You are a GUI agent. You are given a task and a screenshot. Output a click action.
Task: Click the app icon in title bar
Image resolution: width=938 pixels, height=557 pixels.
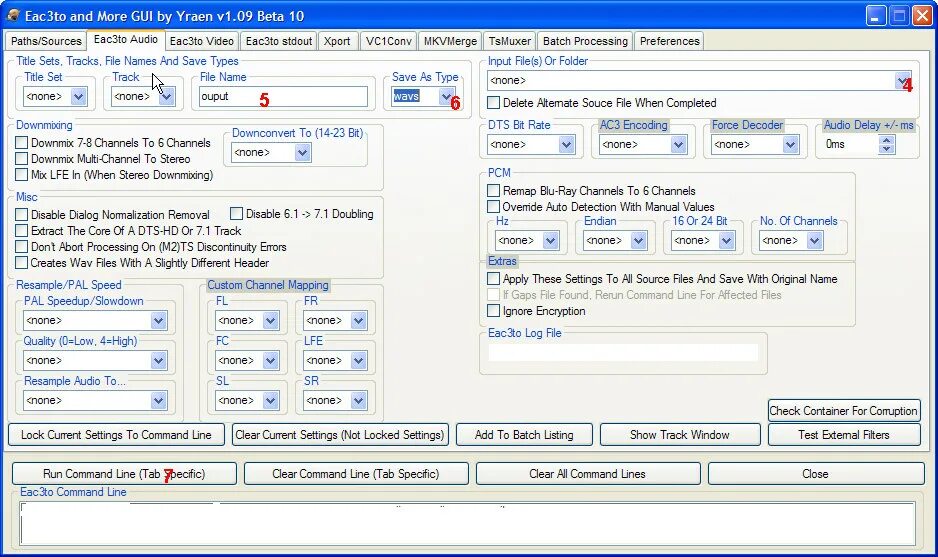pyautogui.click(x=13, y=15)
